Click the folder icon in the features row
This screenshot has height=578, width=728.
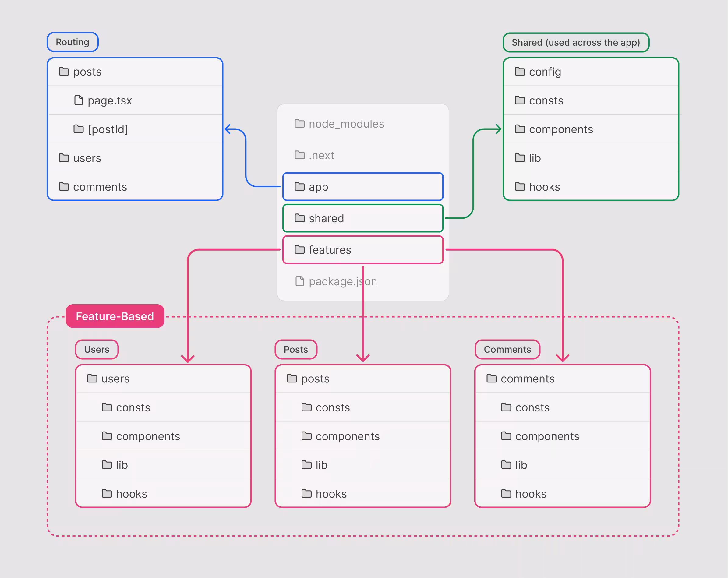click(x=299, y=249)
